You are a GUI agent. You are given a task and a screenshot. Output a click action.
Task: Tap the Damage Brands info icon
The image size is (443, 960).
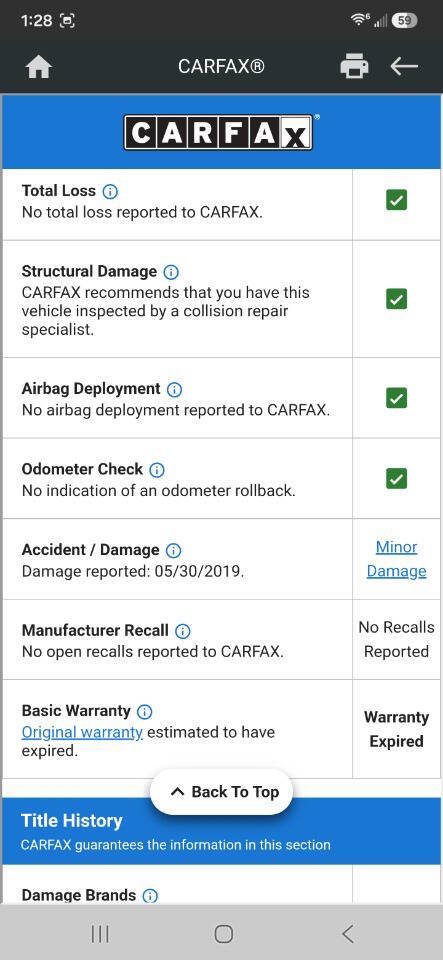(150, 896)
